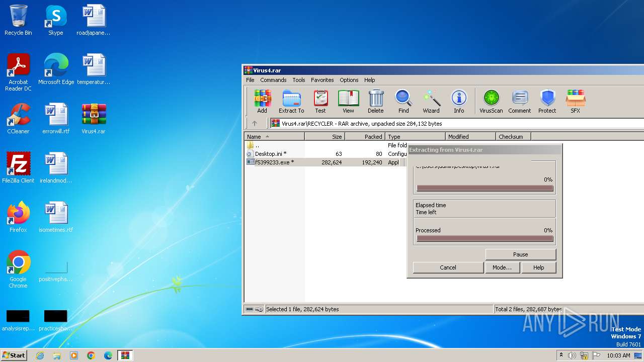The height and width of the screenshot is (362, 644).
Task: Go up one folder with the arrow icon
Action: 255,123
